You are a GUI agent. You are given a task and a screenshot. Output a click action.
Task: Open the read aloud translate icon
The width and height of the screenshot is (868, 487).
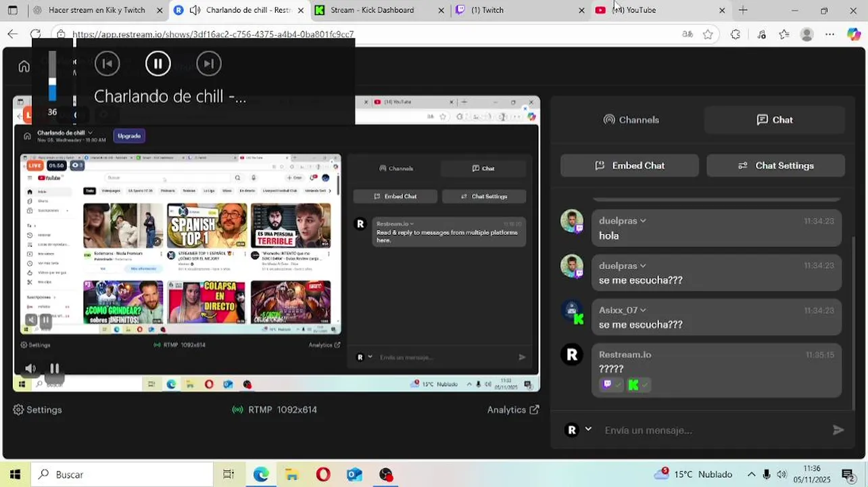click(688, 34)
